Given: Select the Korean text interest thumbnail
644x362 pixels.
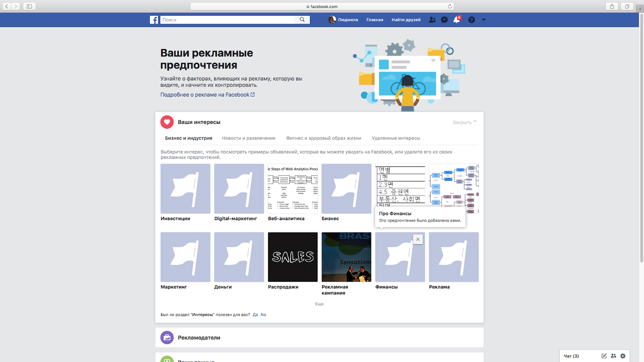Looking at the screenshot, I should coord(400,185).
